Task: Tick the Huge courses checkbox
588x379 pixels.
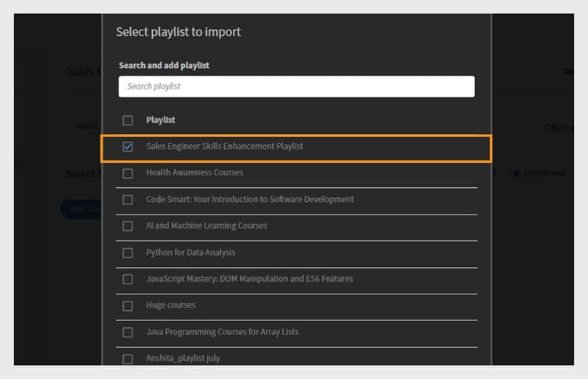Action: click(x=128, y=305)
